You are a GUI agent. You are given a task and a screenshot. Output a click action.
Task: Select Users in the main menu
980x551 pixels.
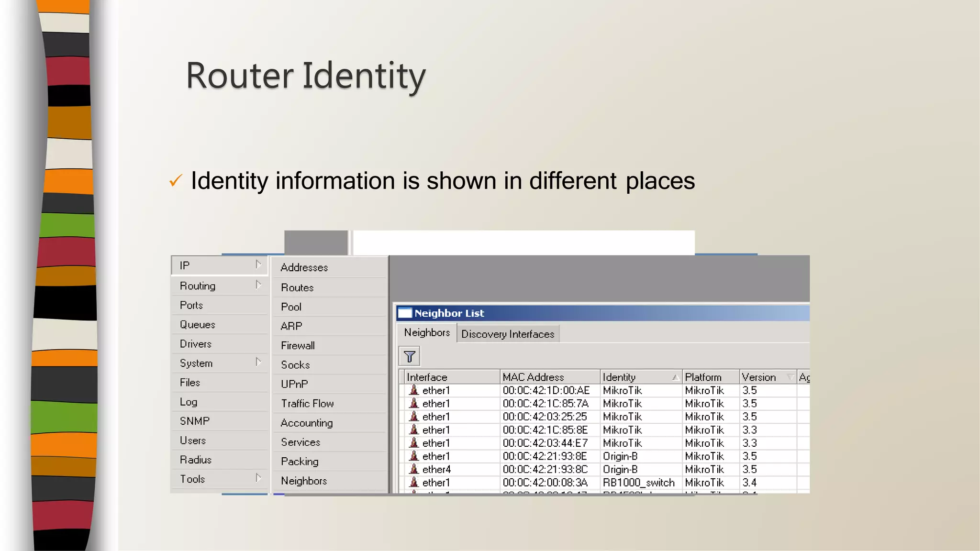click(x=220, y=441)
